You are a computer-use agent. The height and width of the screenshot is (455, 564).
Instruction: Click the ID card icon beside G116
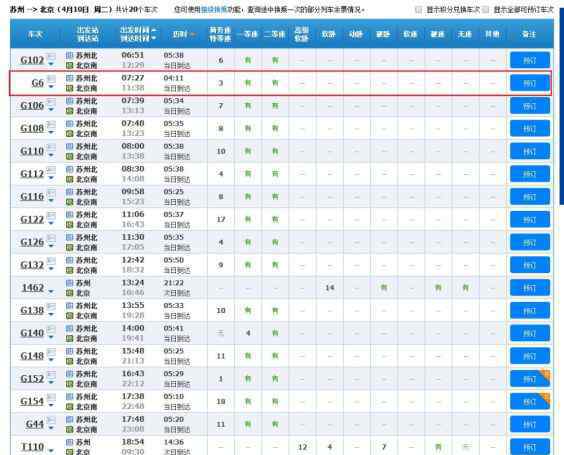[51, 193]
